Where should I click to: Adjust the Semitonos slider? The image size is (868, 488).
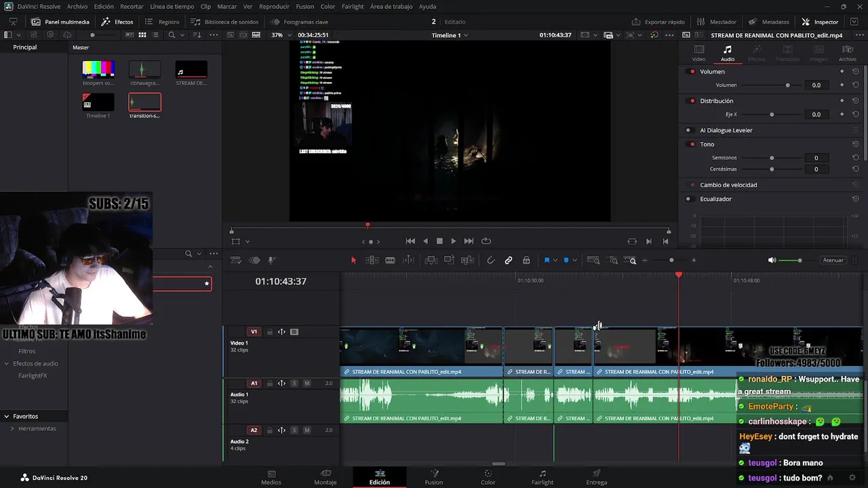pos(771,158)
